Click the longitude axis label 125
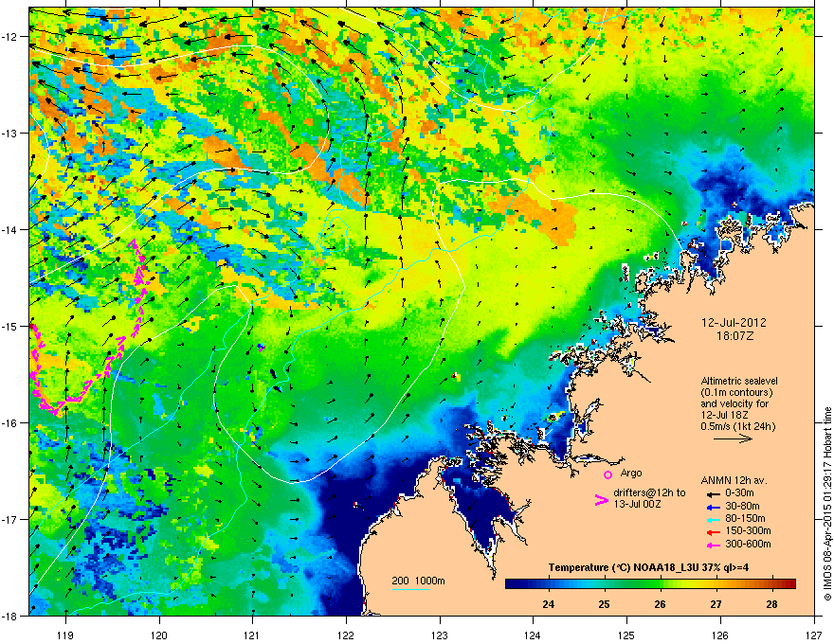This screenshot has width=834, height=644. pyautogui.click(x=626, y=635)
